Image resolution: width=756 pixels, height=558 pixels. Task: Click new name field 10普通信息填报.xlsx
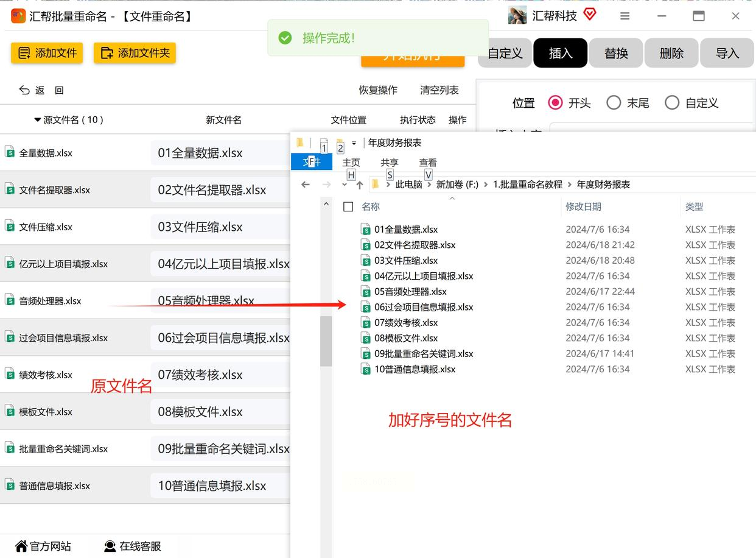tap(220, 486)
